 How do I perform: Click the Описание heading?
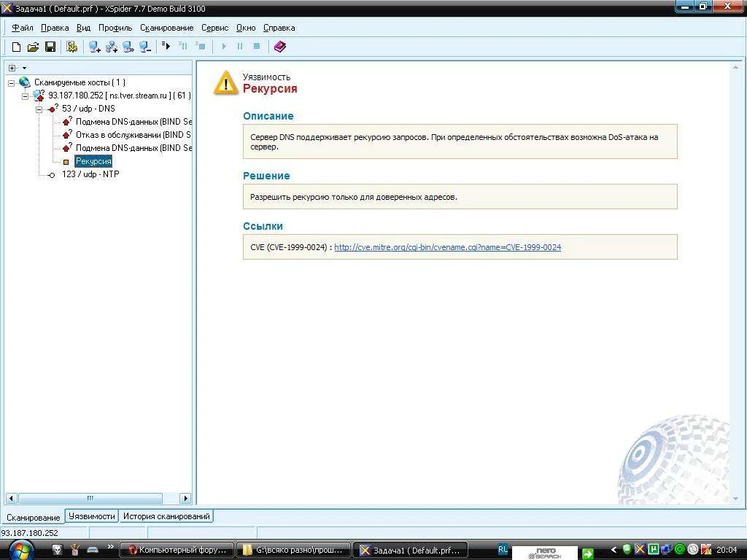coord(268,116)
